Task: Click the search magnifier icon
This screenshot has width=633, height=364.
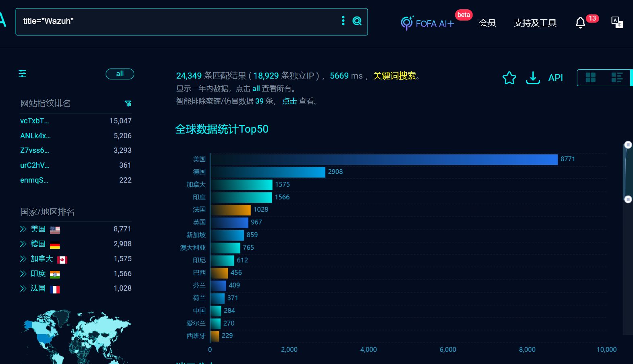Action: tap(357, 21)
